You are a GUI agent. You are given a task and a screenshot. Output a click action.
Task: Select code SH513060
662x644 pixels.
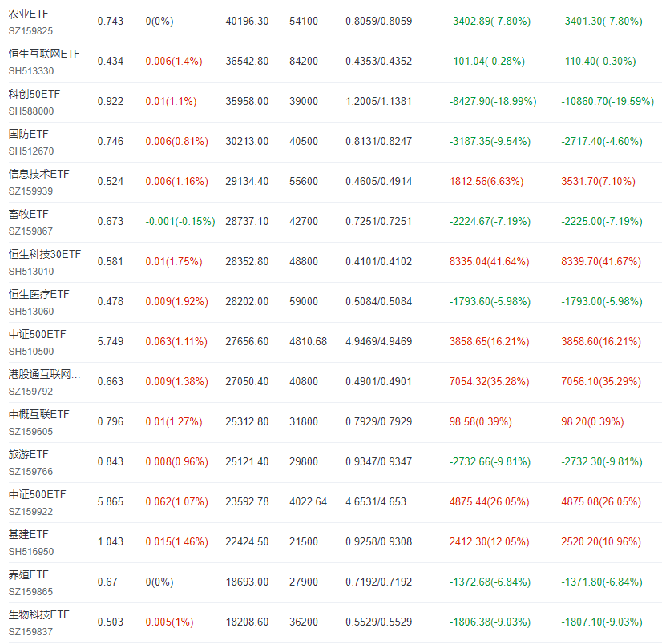pos(31,312)
